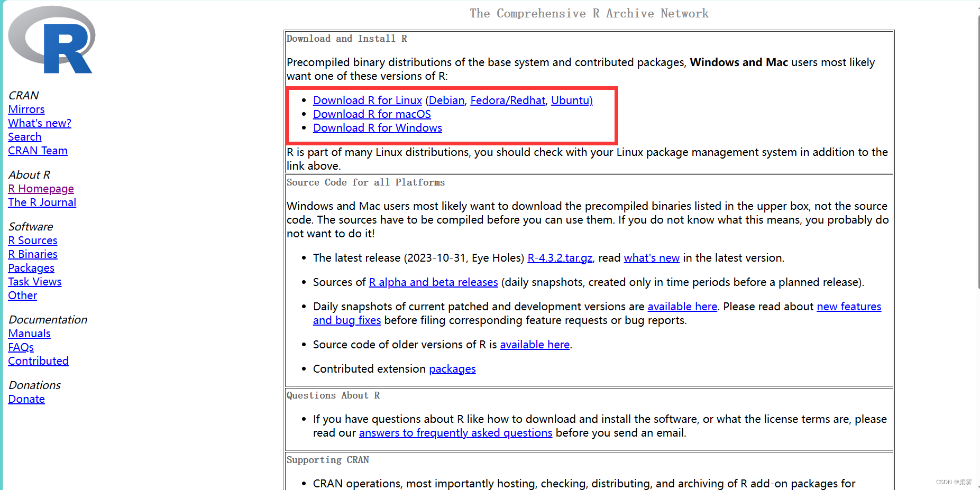Open R alpha and beta releases
Viewport: 980px width, 490px height.
[x=434, y=282]
